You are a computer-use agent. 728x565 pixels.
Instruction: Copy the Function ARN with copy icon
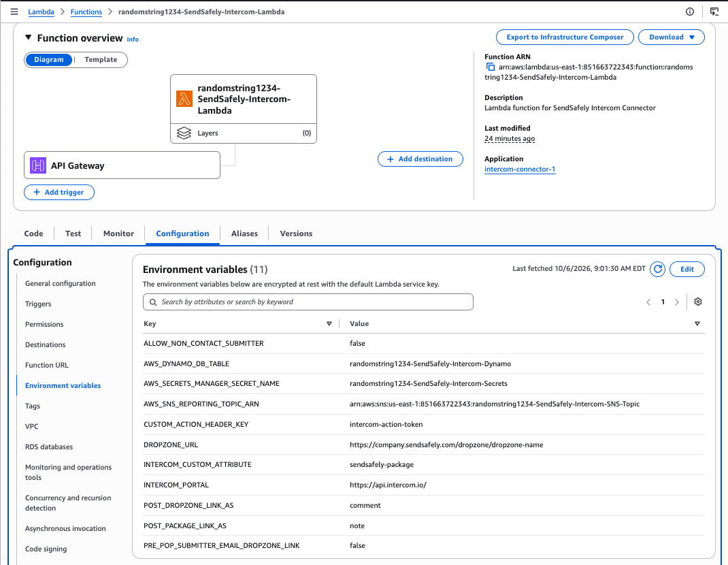491,67
